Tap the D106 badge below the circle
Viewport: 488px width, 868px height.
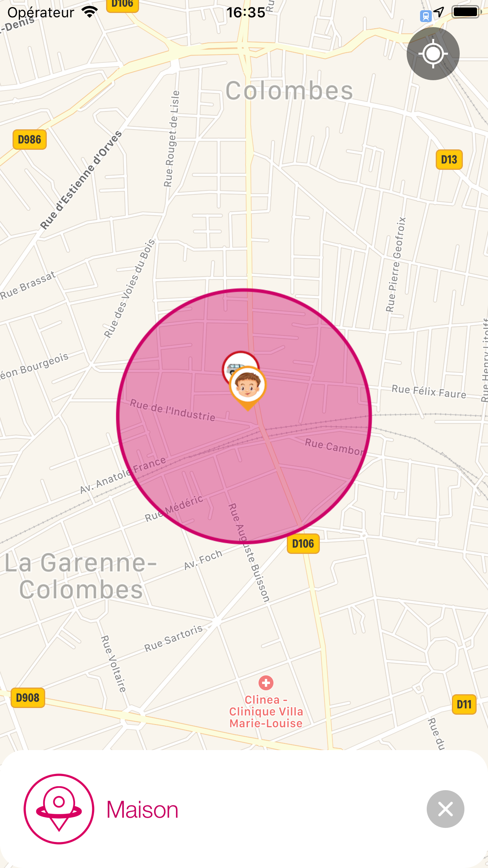coord(303,544)
